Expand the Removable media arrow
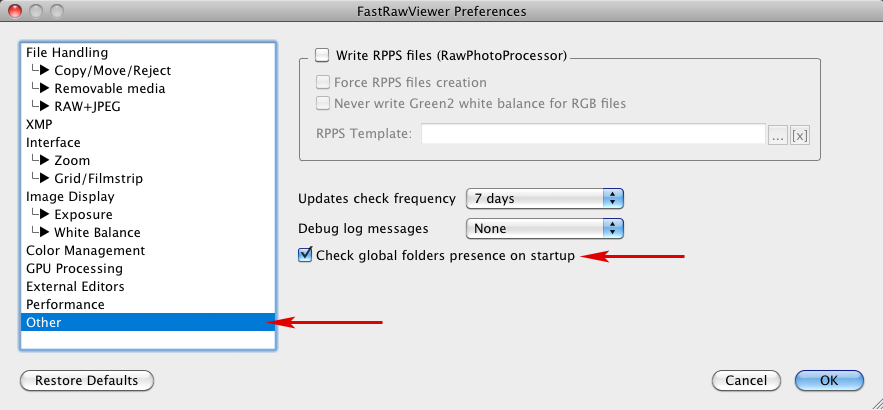Viewport: 883px width, 410px height. tap(45, 88)
